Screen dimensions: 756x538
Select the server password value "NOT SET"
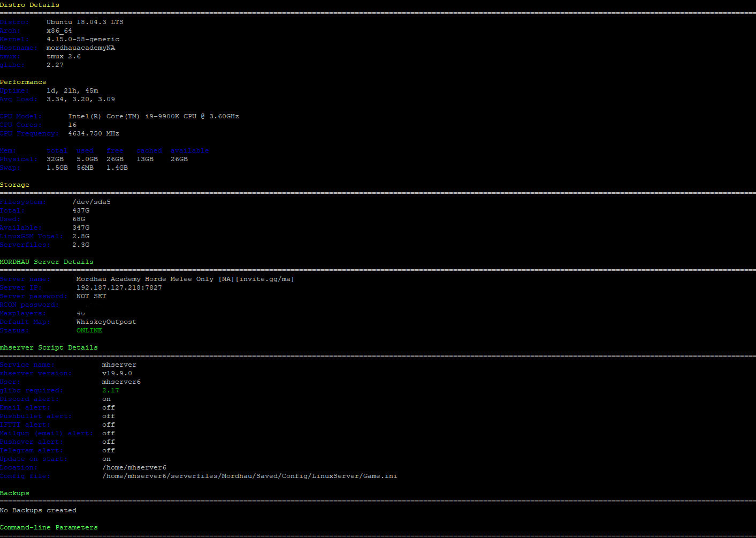91,296
